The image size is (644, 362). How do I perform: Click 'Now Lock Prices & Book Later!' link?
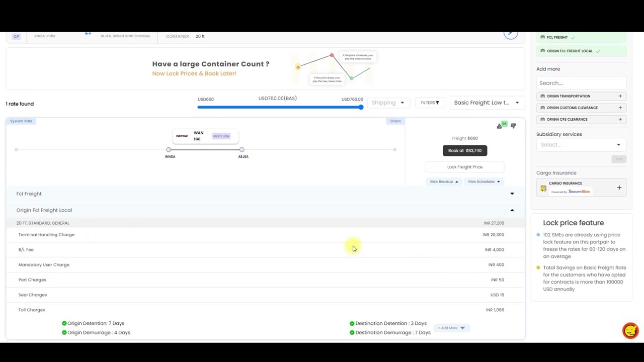pyautogui.click(x=194, y=73)
